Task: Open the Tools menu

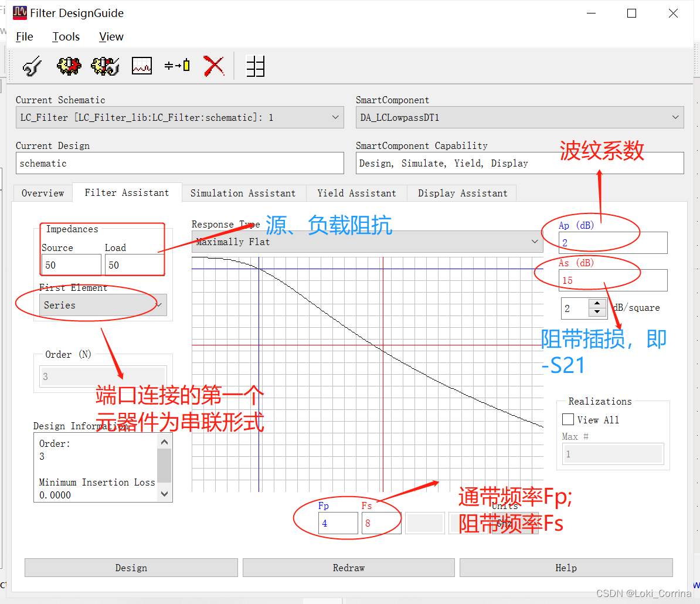Action: [66, 36]
